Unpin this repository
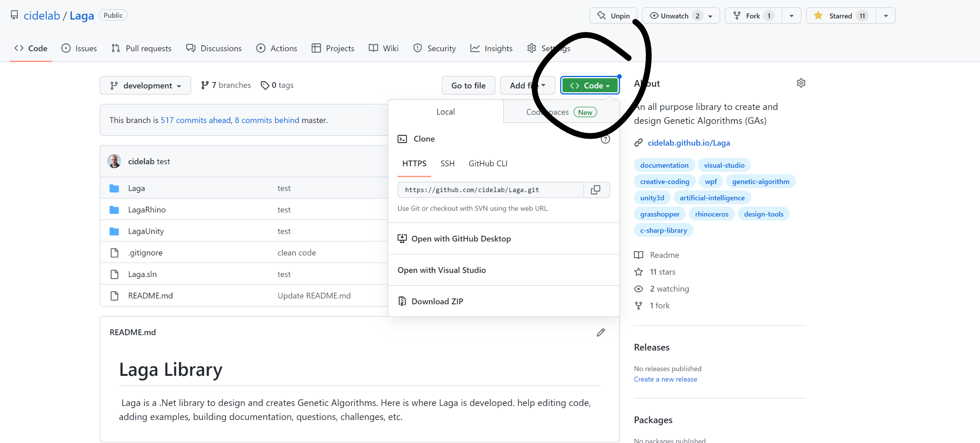This screenshot has width=980, height=443. (x=613, y=16)
